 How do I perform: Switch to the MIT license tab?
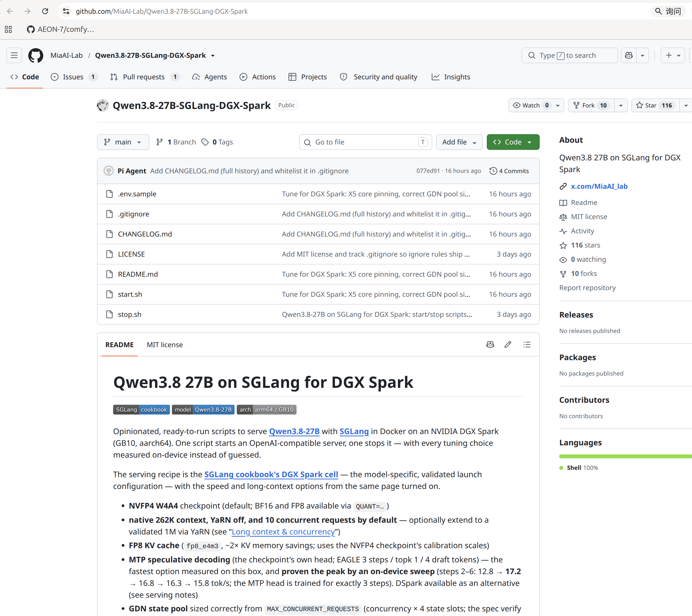[x=165, y=344]
